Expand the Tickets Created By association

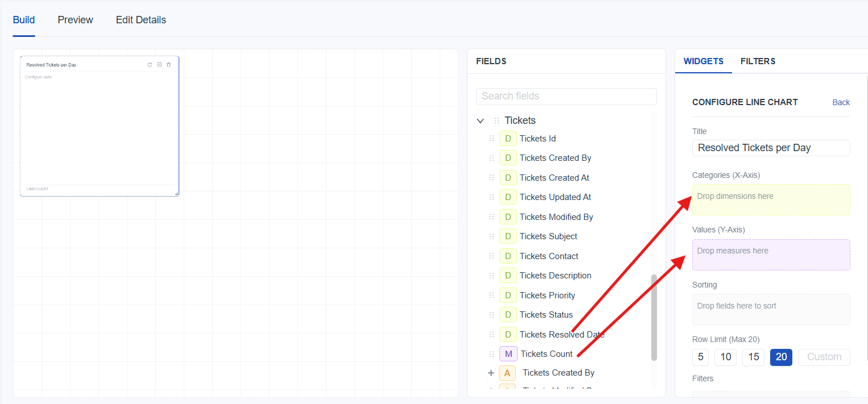[x=491, y=373]
